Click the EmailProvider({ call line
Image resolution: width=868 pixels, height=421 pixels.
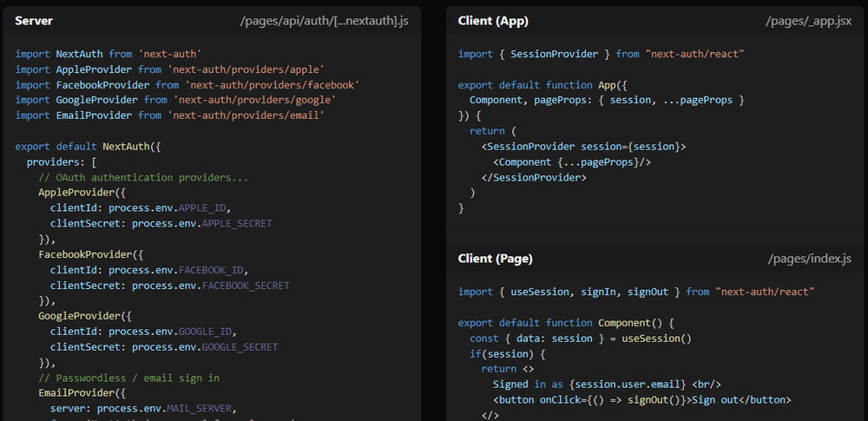click(82, 393)
